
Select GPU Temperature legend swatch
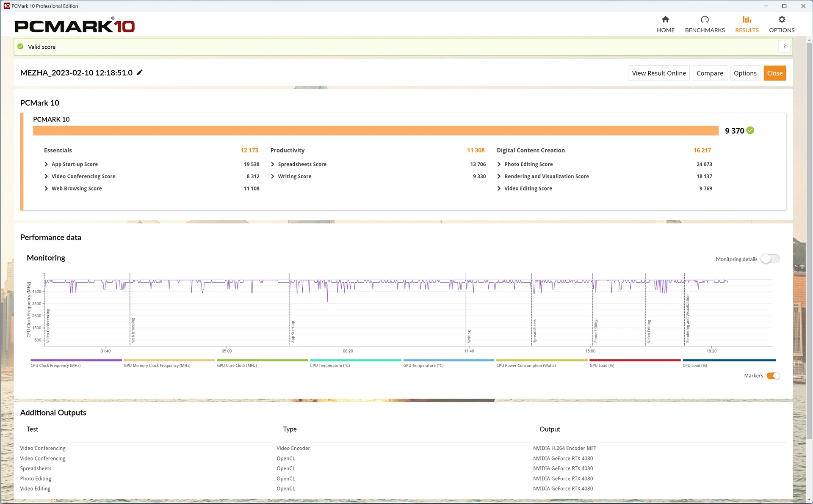(x=449, y=361)
